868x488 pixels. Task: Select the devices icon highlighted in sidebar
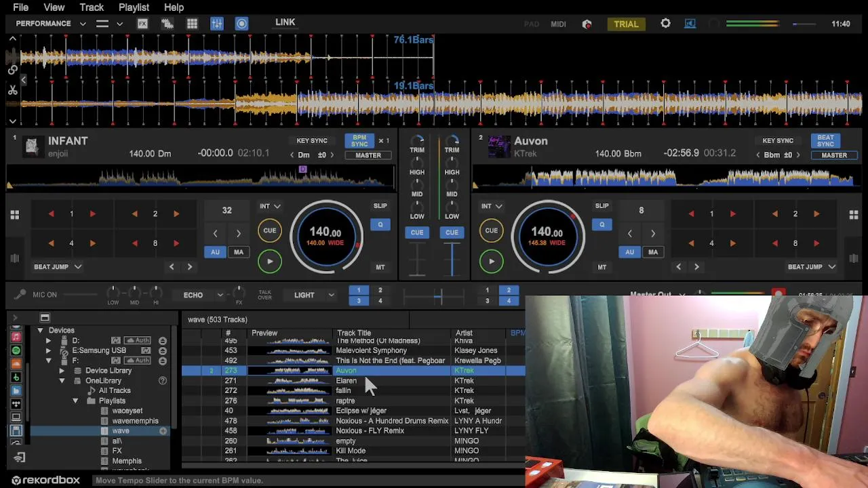coord(16,430)
